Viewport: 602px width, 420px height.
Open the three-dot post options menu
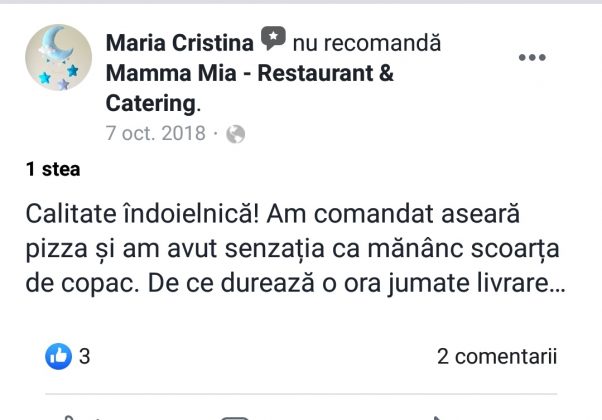click(x=532, y=58)
